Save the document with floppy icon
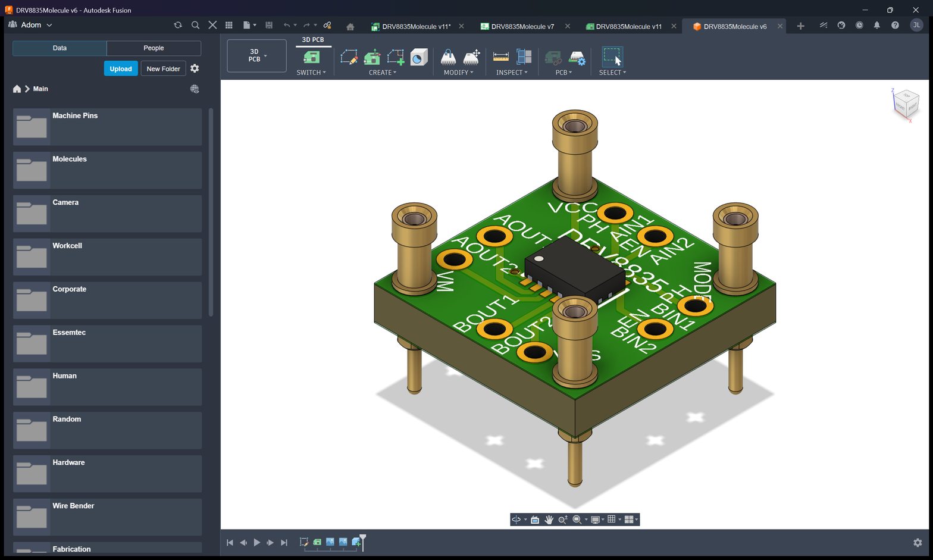The image size is (933, 560). (x=269, y=25)
